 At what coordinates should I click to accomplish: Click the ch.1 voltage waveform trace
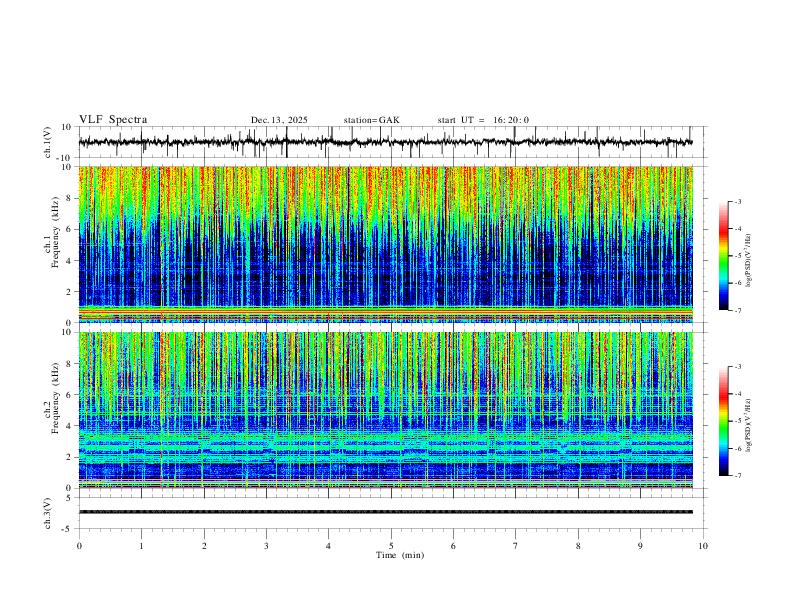(x=386, y=142)
